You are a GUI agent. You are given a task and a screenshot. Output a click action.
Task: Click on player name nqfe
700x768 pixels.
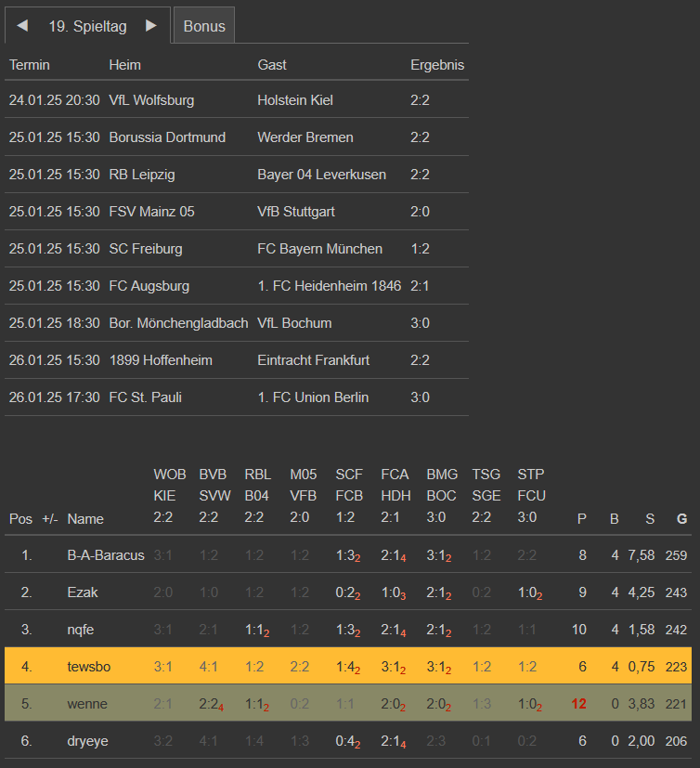(x=82, y=630)
